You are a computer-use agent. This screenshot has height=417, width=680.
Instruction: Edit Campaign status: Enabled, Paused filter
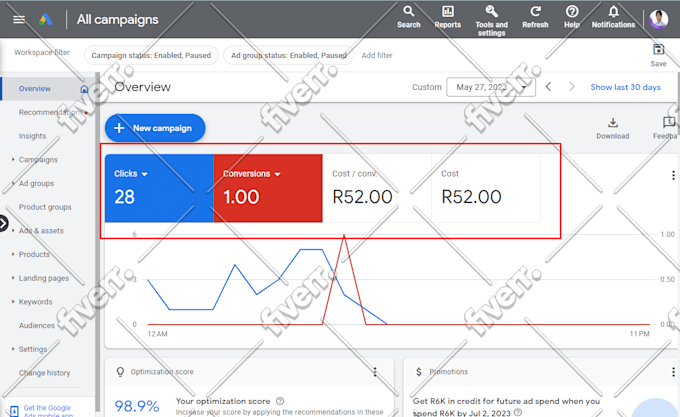coord(151,55)
